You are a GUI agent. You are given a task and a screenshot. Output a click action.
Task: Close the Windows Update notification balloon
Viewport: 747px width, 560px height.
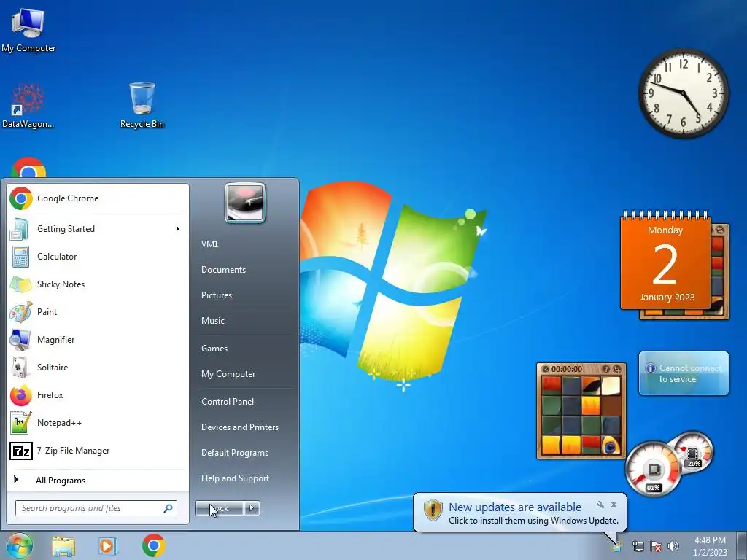click(614, 505)
